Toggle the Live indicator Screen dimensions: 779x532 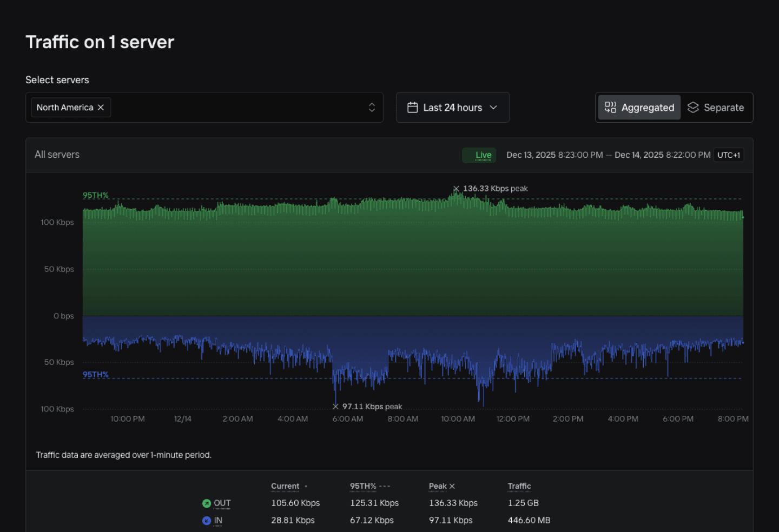tap(479, 155)
